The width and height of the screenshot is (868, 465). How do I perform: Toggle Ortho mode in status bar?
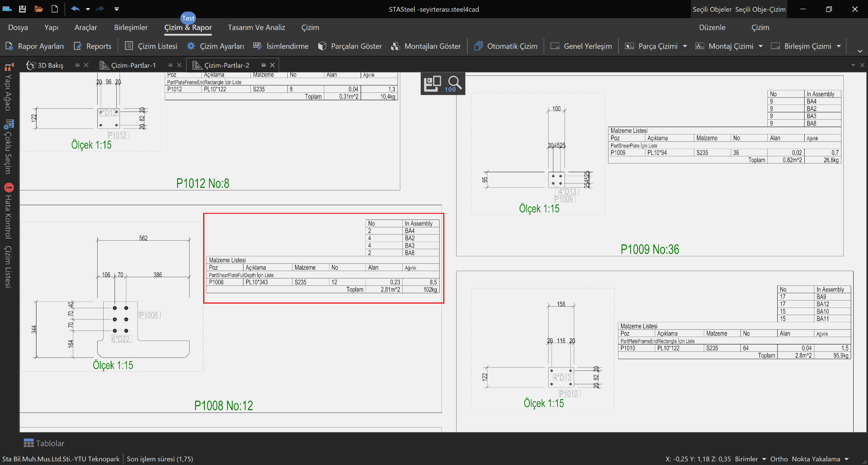click(x=779, y=459)
